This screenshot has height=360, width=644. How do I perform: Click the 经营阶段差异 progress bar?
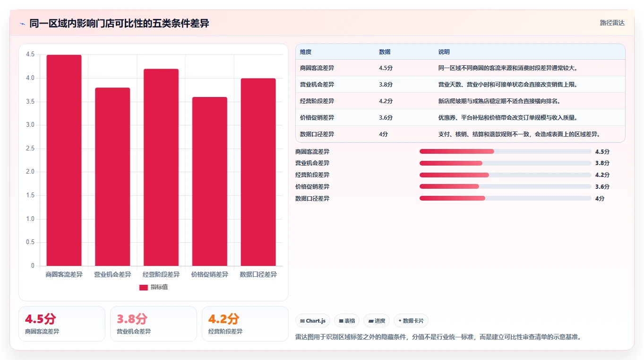coord(506,175)
